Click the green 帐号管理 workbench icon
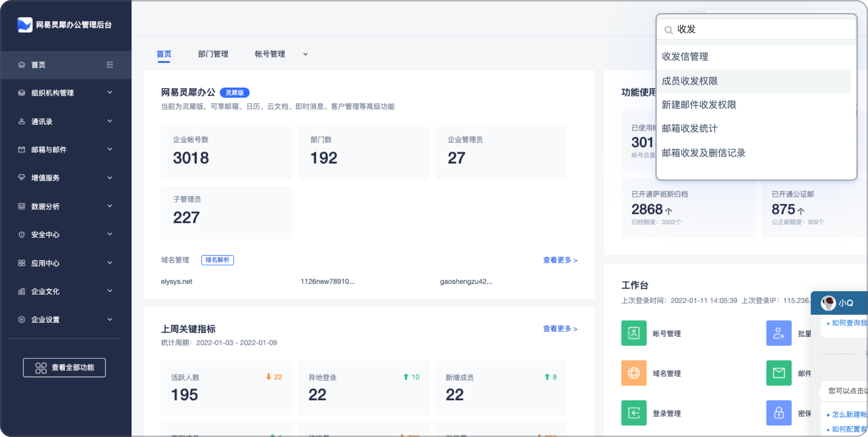 point(634,333)
